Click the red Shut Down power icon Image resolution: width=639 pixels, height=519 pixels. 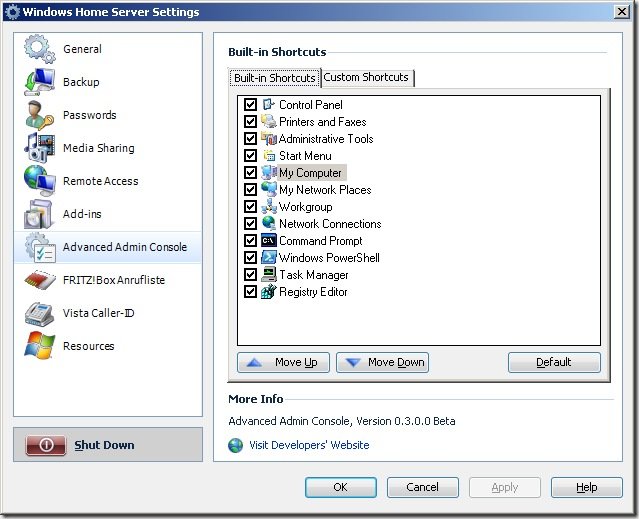(46, 445)
